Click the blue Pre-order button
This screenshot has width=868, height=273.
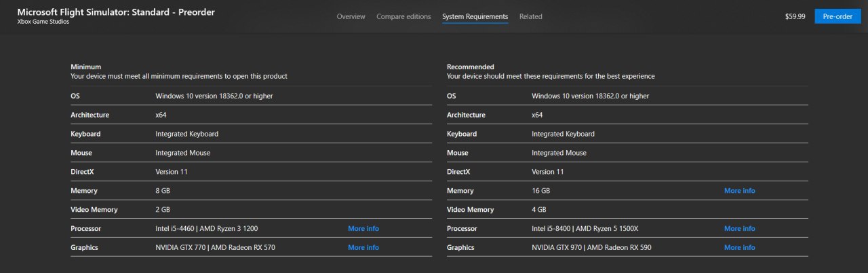point(837,16)
